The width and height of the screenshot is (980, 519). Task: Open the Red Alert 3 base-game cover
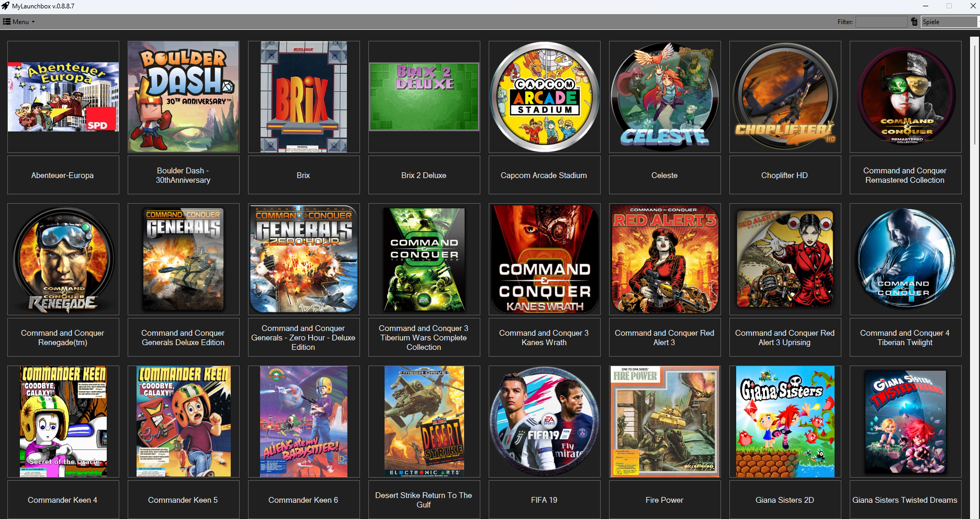[665, 259]
